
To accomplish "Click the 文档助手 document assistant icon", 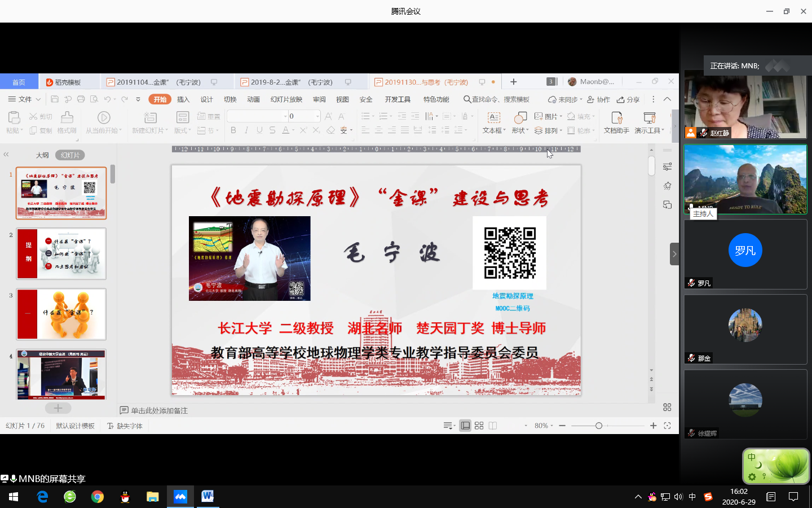I will click(616, 117).
